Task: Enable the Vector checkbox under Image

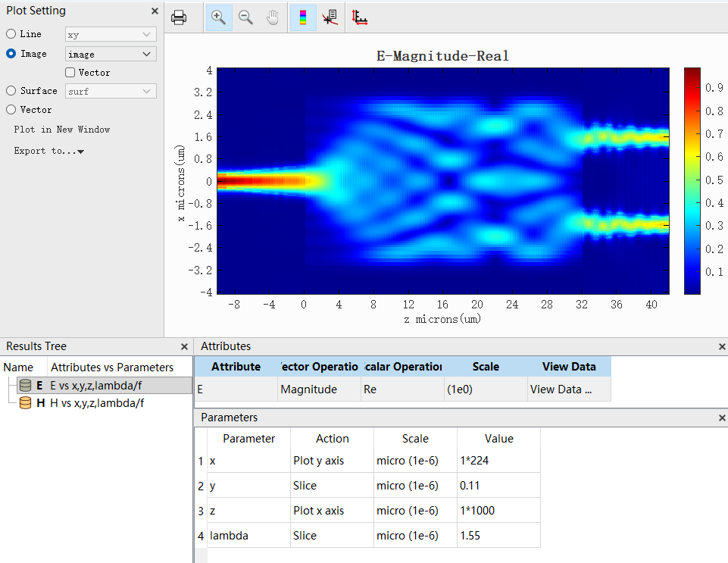Action: pos(70,73)
